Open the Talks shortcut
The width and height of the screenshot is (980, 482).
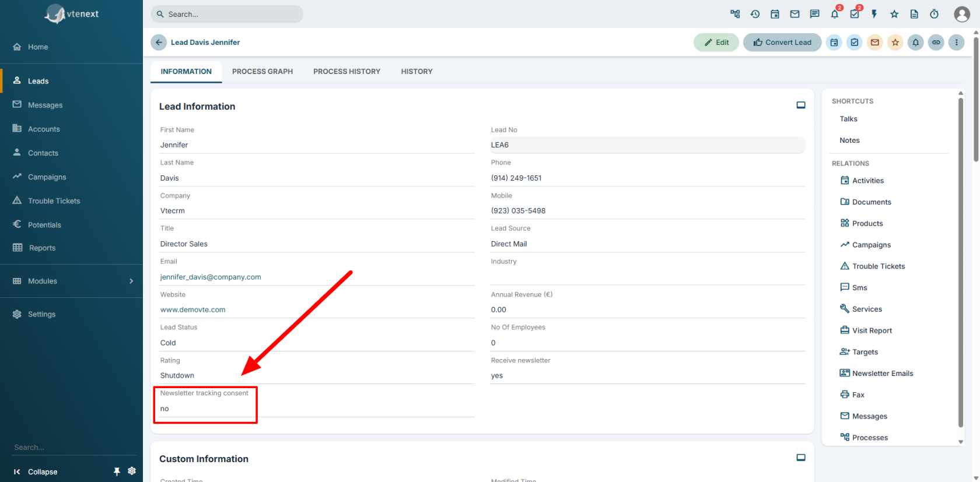click(x=848, y=119)
